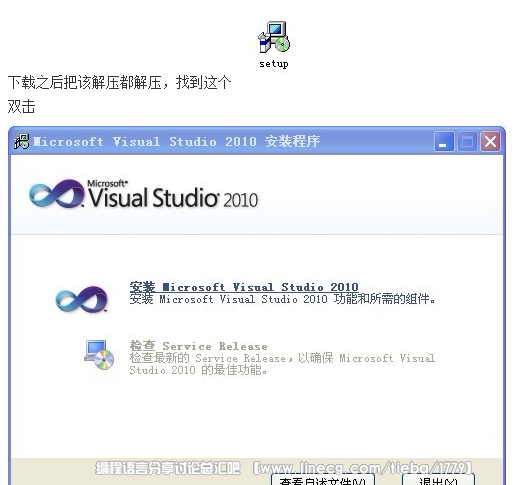Click the text 下载之后把该解压都解压，找到这个

(x=119, y=83)
